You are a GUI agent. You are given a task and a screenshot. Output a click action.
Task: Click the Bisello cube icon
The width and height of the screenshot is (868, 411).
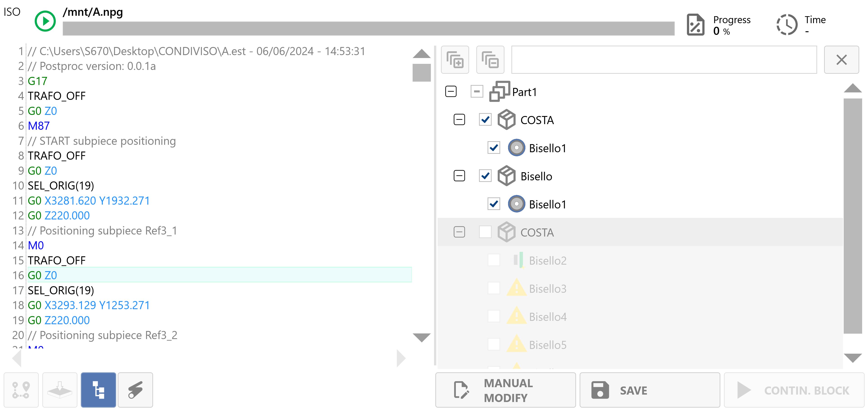click(506, 176)
